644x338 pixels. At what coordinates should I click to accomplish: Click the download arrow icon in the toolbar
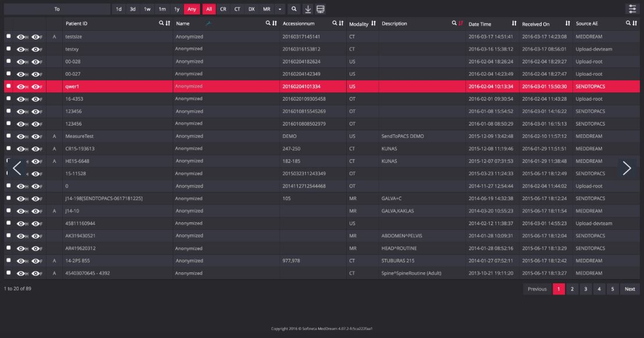308,9
